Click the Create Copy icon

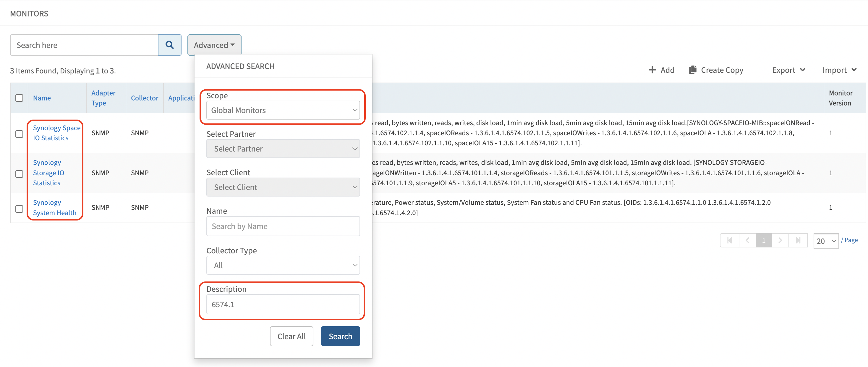(692, 70)
